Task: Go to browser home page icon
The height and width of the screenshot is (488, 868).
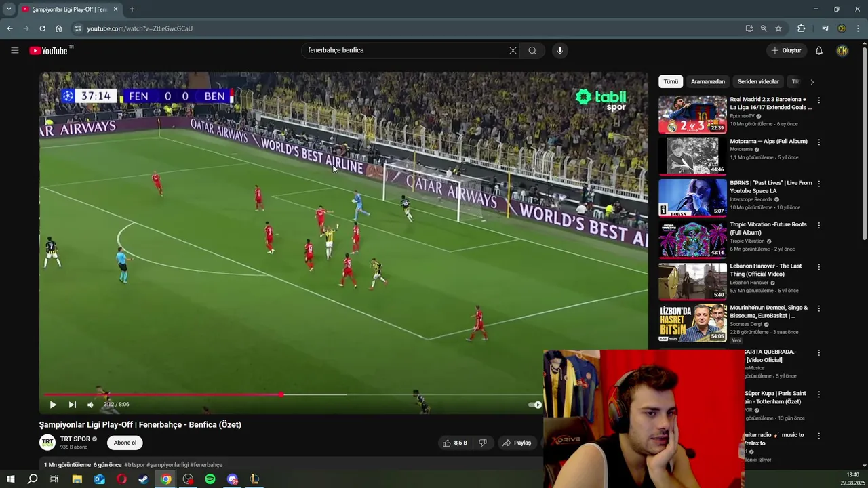Action: pyautogui.click(x=58, y=28)
